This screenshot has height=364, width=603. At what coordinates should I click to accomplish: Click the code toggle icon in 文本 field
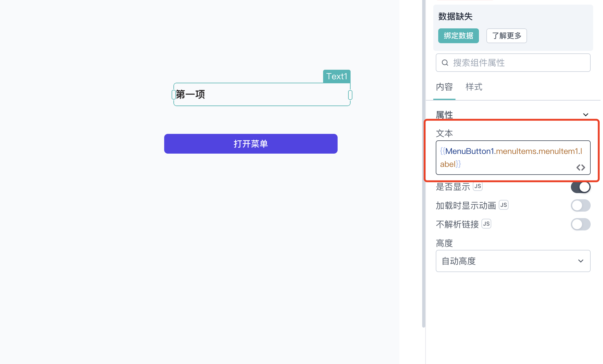pyautogui.click(x=580, y=168)
